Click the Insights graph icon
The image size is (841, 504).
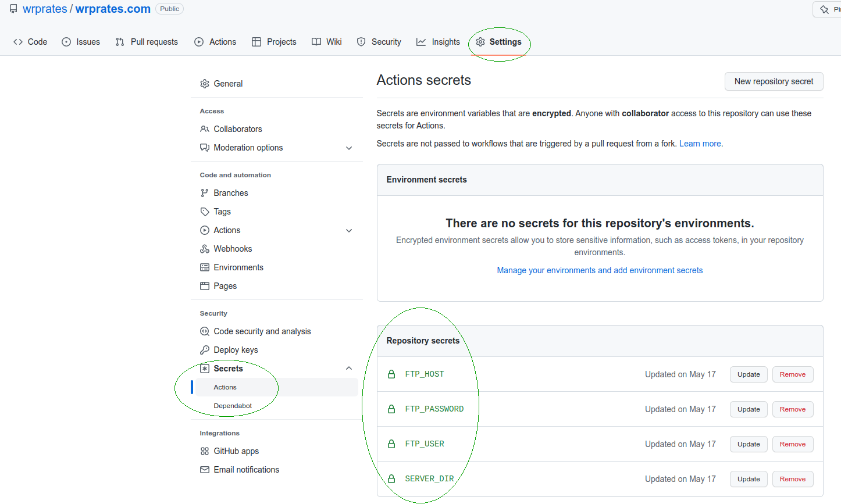[x=421, y=42]
